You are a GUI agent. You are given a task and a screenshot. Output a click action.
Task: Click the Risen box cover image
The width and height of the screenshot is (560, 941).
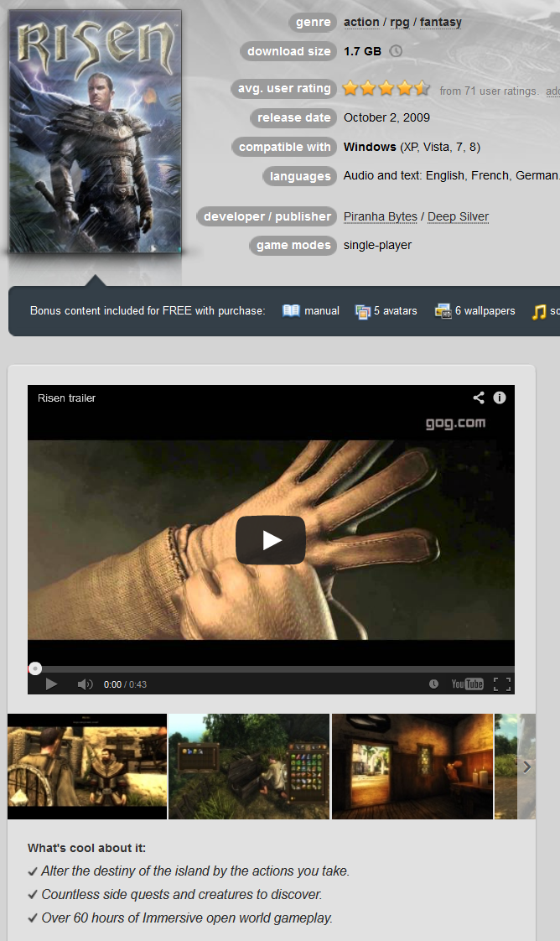tap(96, 132)
